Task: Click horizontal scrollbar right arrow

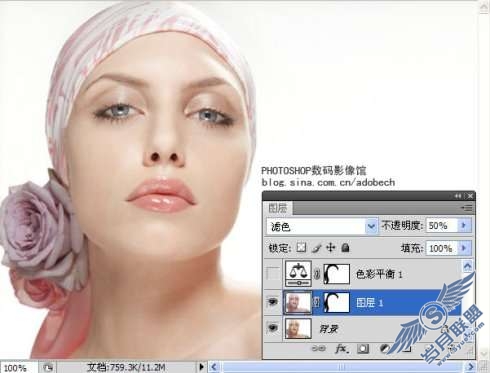Action: click(470, 367)
